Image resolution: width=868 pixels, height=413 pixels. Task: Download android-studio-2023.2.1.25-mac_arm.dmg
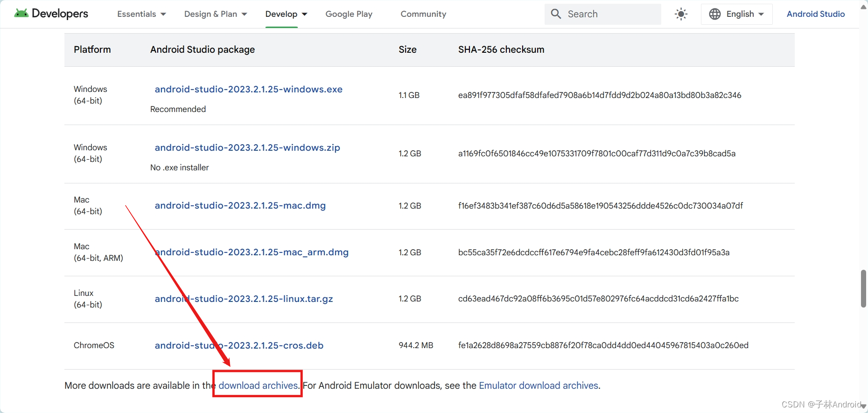click(x=252, y=252)
